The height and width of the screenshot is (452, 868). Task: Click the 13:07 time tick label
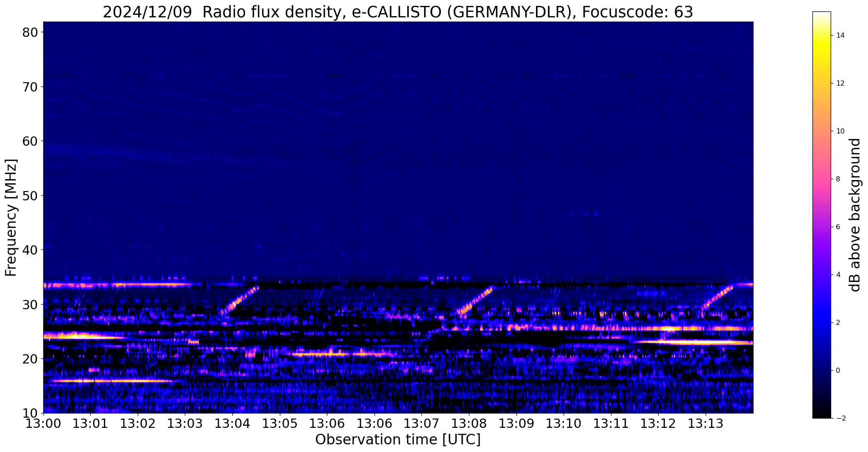421,424
